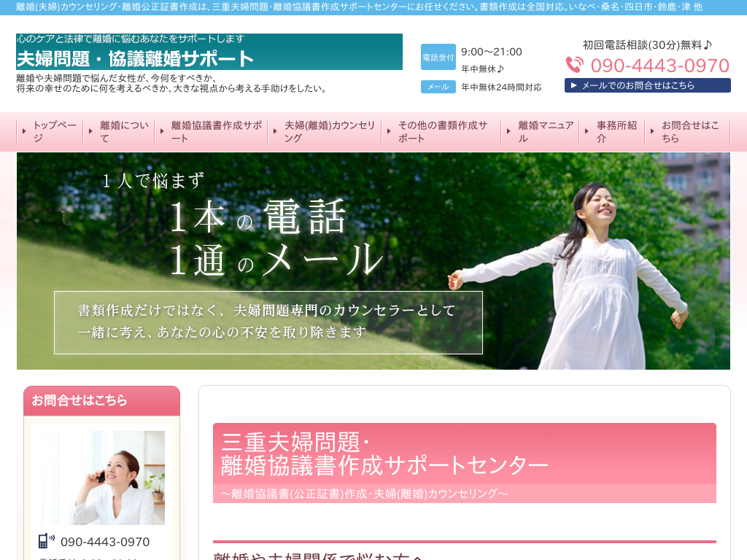Click the 初回電話相談(30分)無料 text
Viewport: 747px width, 560px height.
point(648,44)
